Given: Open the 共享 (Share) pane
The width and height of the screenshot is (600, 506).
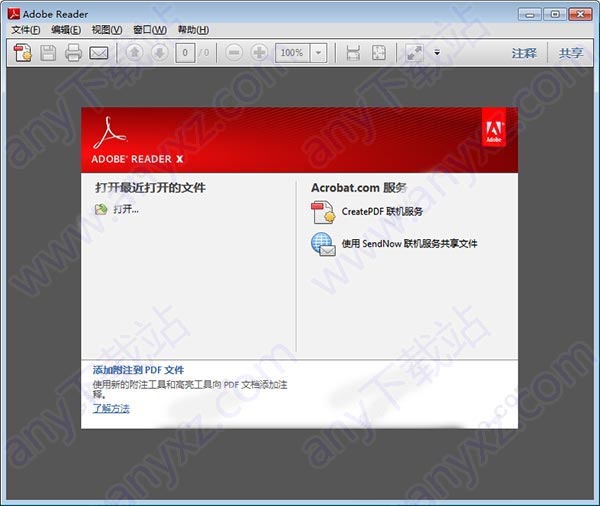Looking at the screenshot, I should tap(571, 53).
